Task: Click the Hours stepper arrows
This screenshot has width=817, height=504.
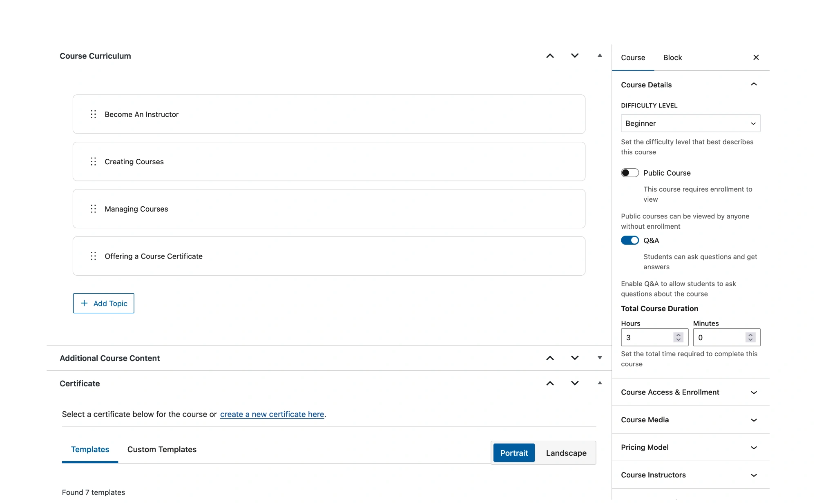Action: tap(679, 337)
